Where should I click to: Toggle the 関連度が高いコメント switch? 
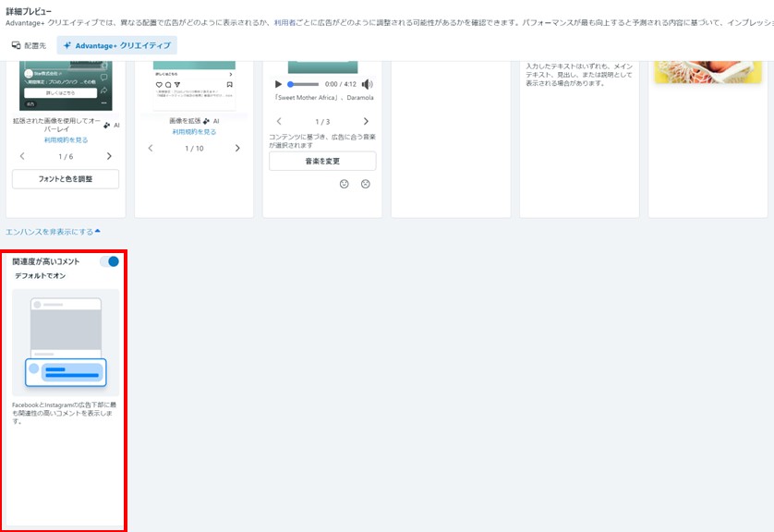click(x=110, y=261)
